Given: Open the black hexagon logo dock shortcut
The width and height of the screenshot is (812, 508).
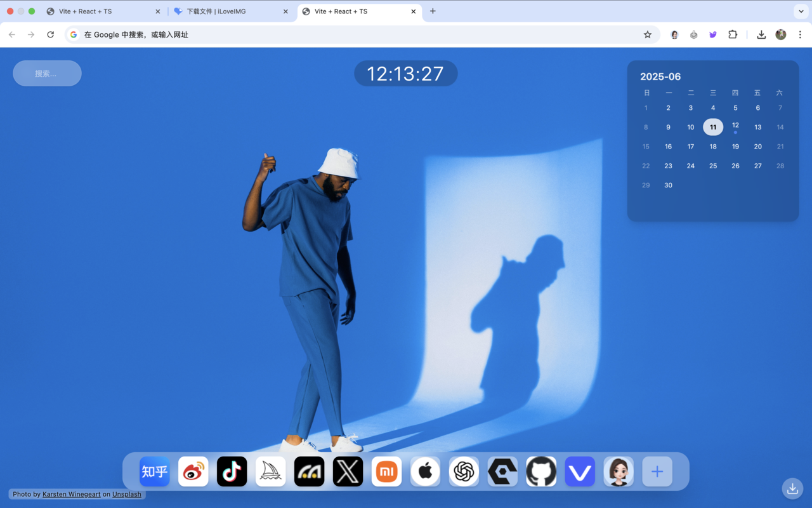Looking at the screenshot, I should (503, 472).
